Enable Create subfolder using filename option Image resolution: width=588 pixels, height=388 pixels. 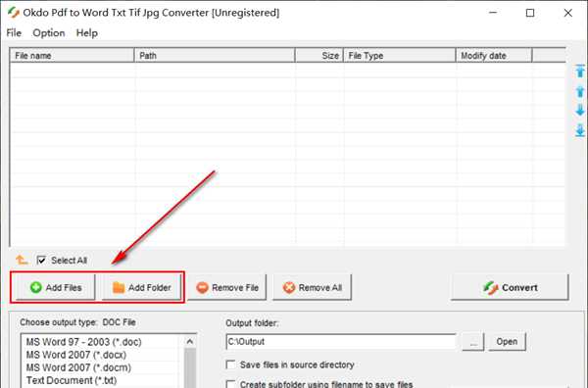pyautogui.click(x=230, y=384)
